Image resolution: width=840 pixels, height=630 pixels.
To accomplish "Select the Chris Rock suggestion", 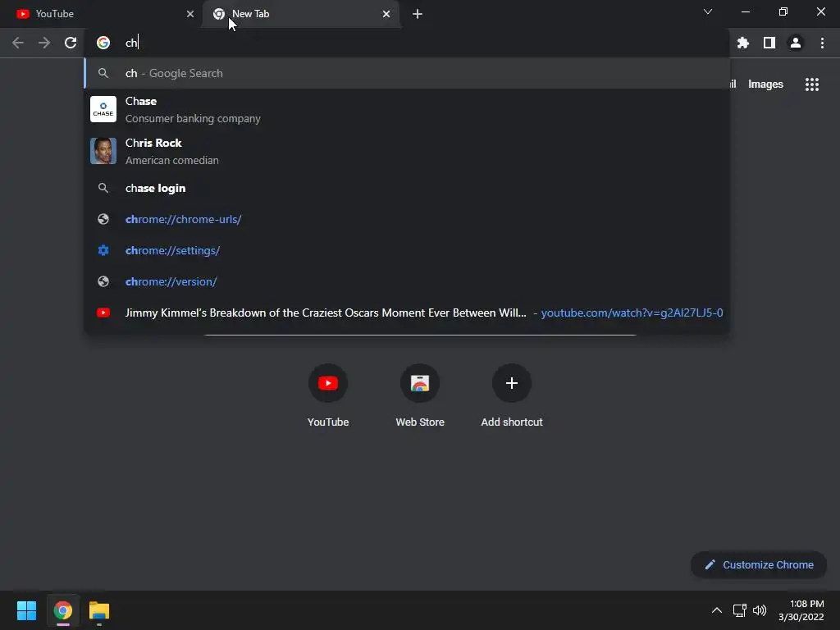I will point(407,151).
